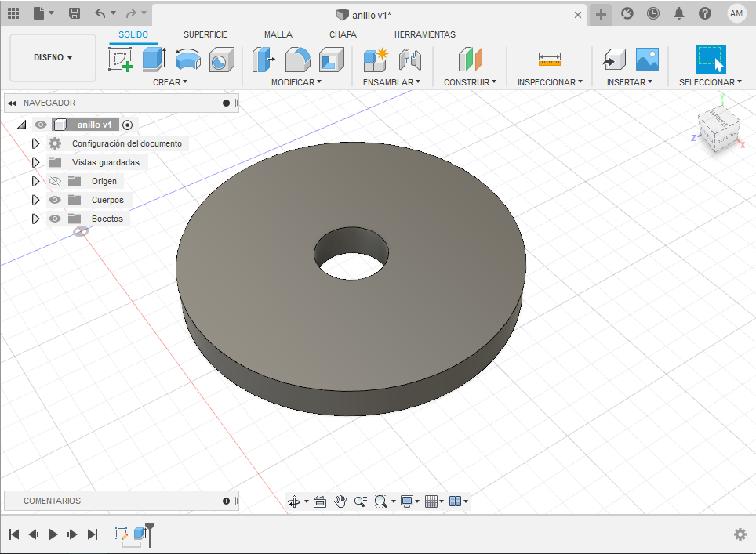Select the Insert Derive tool
The height and width of the screenshot is (554, 756).
click(x=614, y=60)
